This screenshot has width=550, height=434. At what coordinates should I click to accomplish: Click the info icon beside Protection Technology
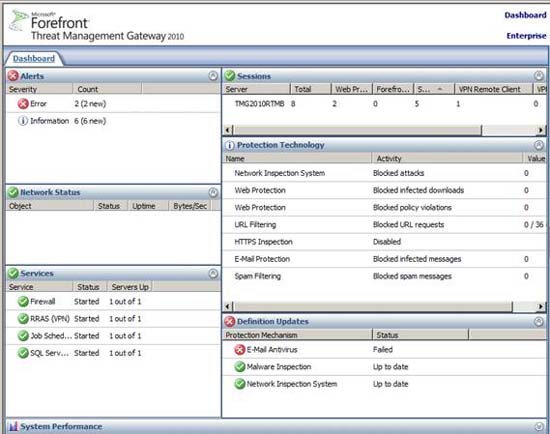pos(229,145)
